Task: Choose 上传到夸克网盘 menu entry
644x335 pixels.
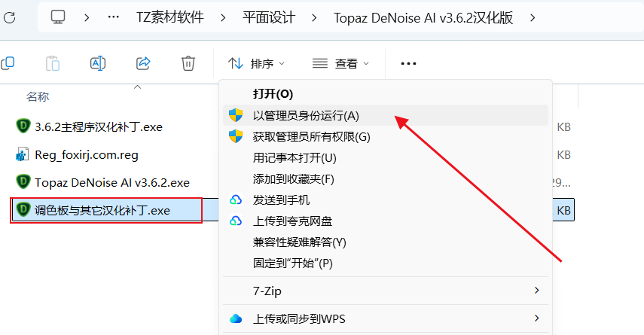Action: click(x=386, y=221)
